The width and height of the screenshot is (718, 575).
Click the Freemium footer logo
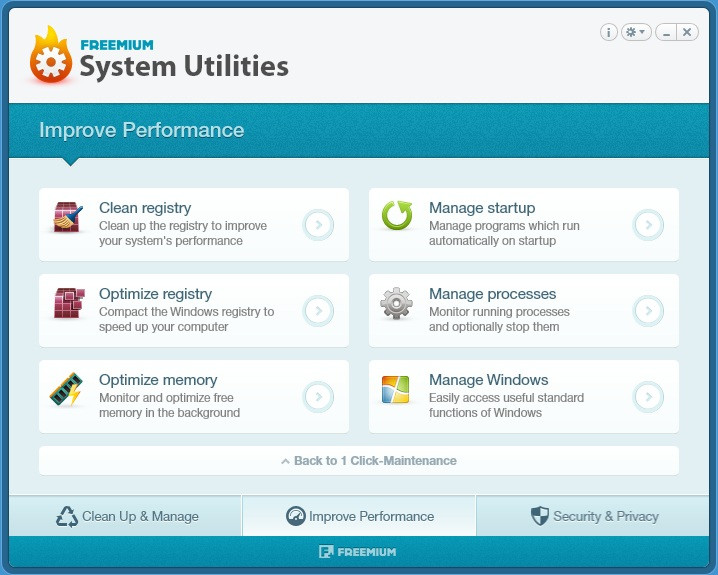[x=358, y=552]
